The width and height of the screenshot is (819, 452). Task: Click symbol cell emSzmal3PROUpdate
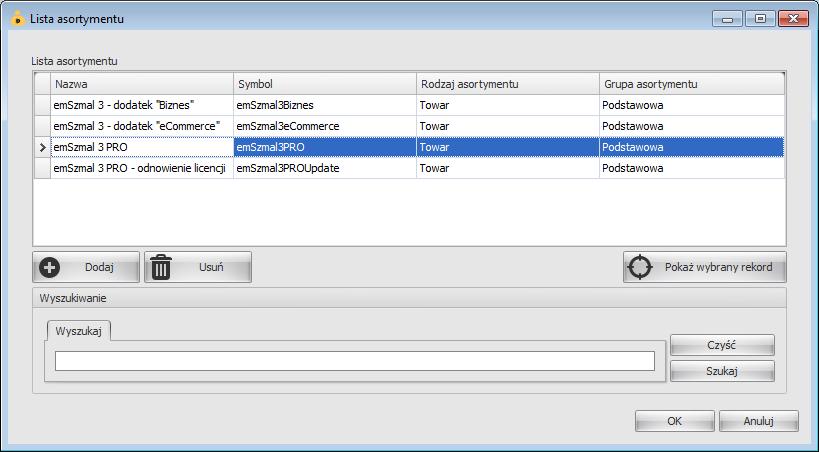(325, 168)
